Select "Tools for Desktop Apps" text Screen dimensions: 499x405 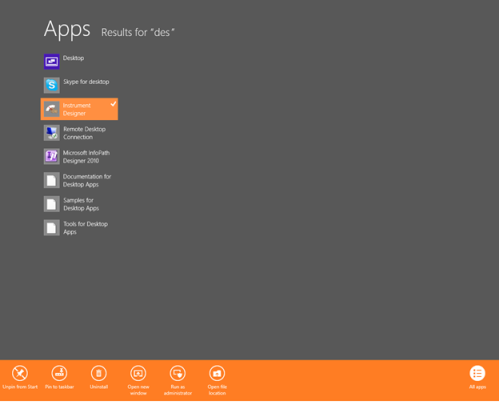pos(85,228)
